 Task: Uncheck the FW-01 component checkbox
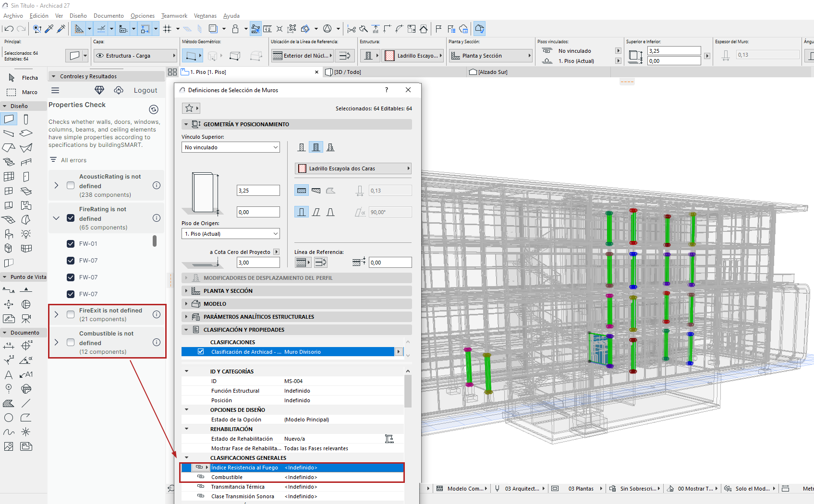pyautogui.click(x=71, y=244)
